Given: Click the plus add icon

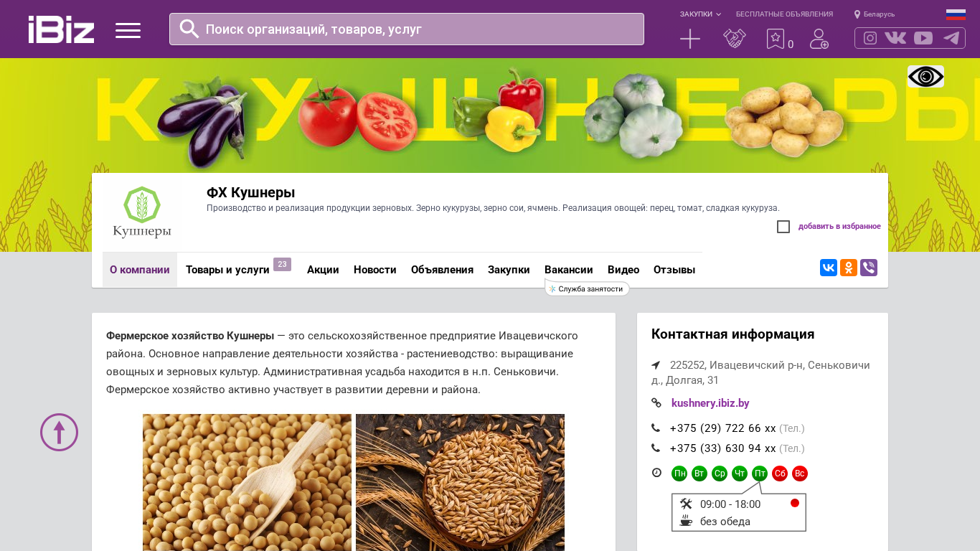Looking at the screenshot, I should click(x=690, y=39).
